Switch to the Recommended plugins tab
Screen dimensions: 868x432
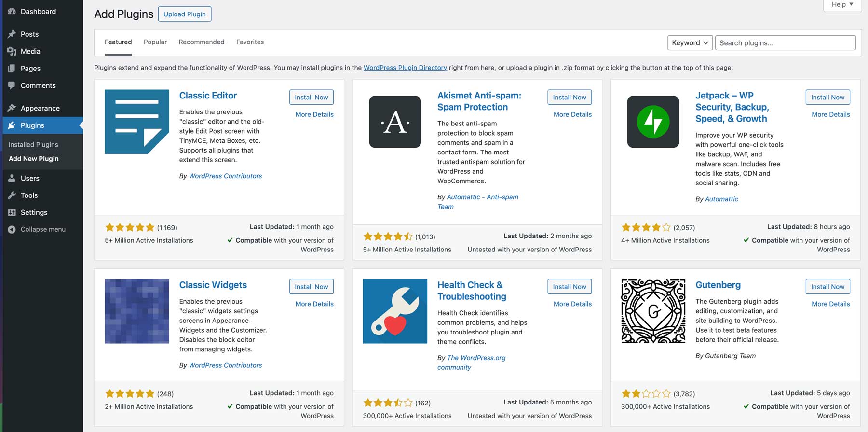tap(202, 42)
